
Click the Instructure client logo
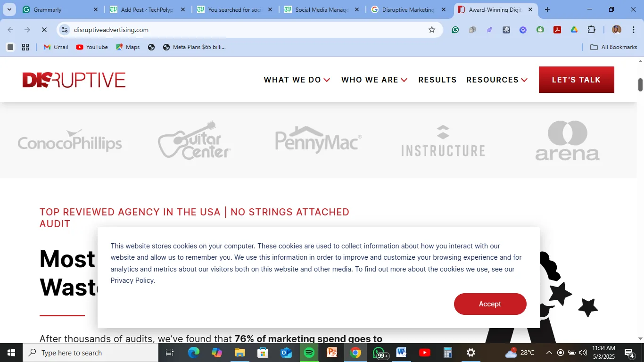443,141
